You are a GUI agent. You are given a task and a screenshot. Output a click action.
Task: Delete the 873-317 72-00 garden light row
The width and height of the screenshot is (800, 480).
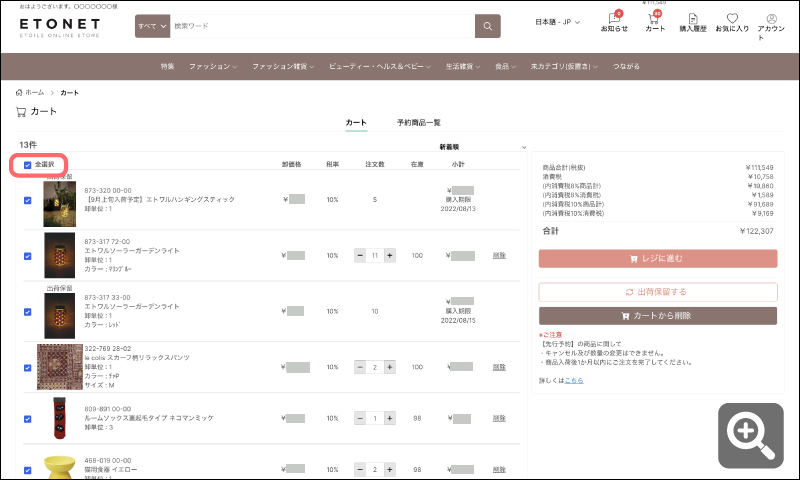pos(499,255)
